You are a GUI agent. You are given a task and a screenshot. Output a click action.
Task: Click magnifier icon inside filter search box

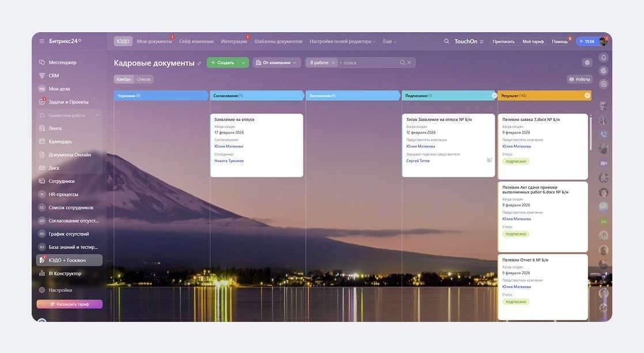(x=403, y=62)
